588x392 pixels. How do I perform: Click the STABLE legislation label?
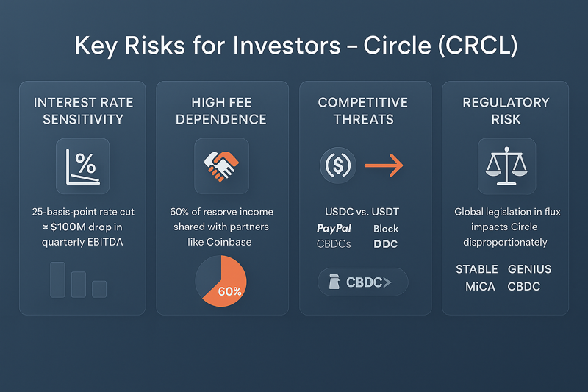pos(476,269)
